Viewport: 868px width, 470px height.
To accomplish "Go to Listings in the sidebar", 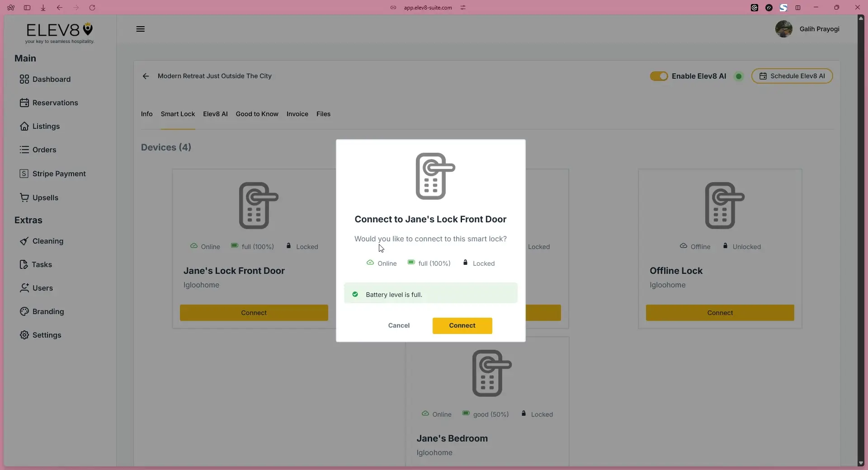I will coord(46,126).
